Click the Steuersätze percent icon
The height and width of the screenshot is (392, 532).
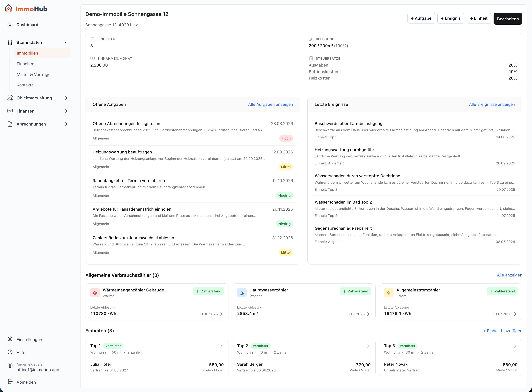pos(311,58)
